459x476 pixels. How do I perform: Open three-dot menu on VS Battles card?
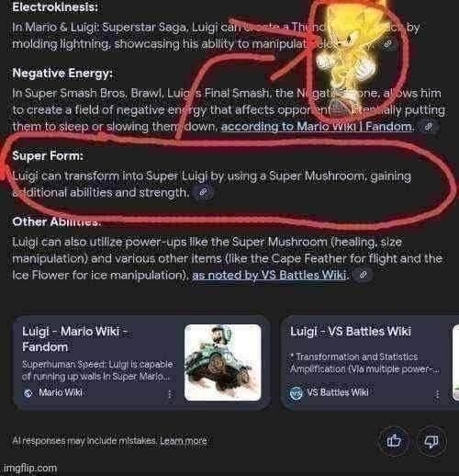(437, 394)
